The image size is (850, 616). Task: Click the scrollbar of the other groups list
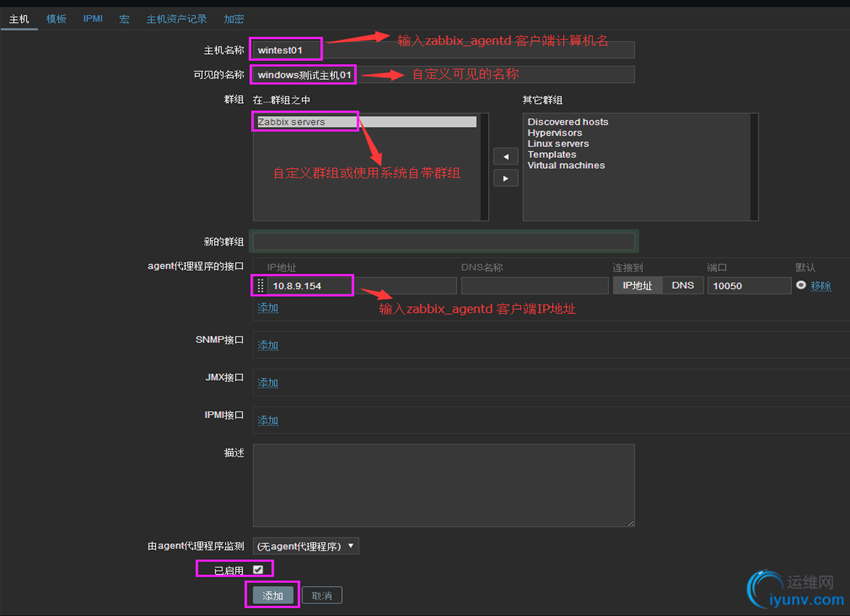tap(754, 166)
